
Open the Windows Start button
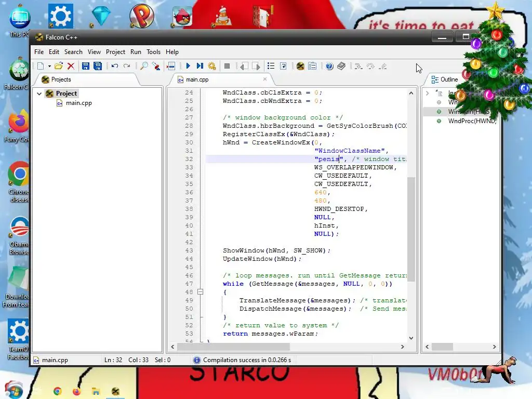point(13,390)
